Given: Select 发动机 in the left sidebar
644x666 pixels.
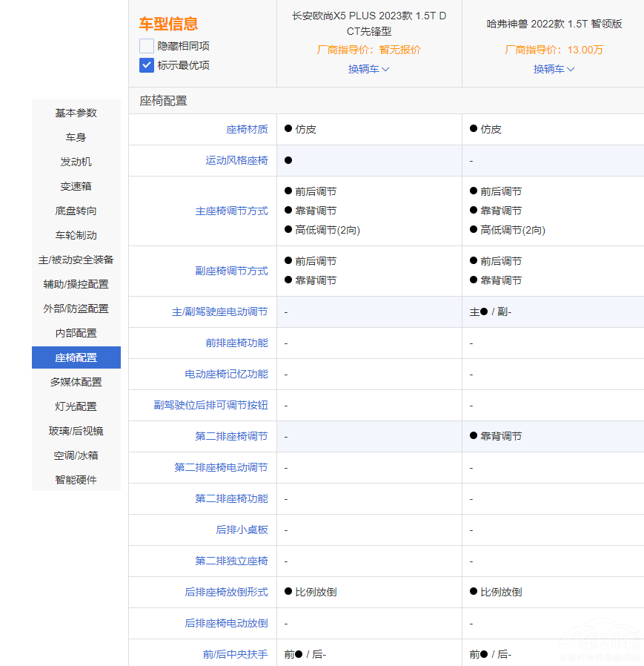Looking at the screenshot, I should (x=76, y=162).
